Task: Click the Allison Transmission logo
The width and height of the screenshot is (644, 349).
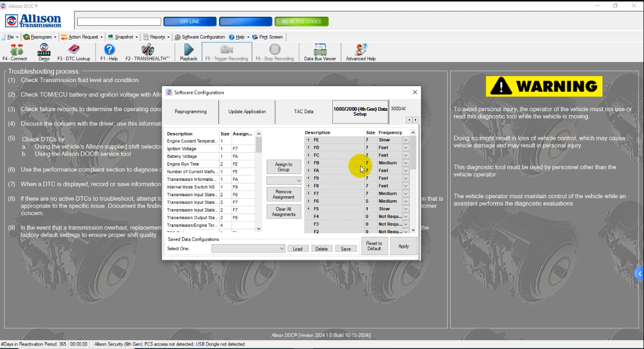Action: point(33,21)
